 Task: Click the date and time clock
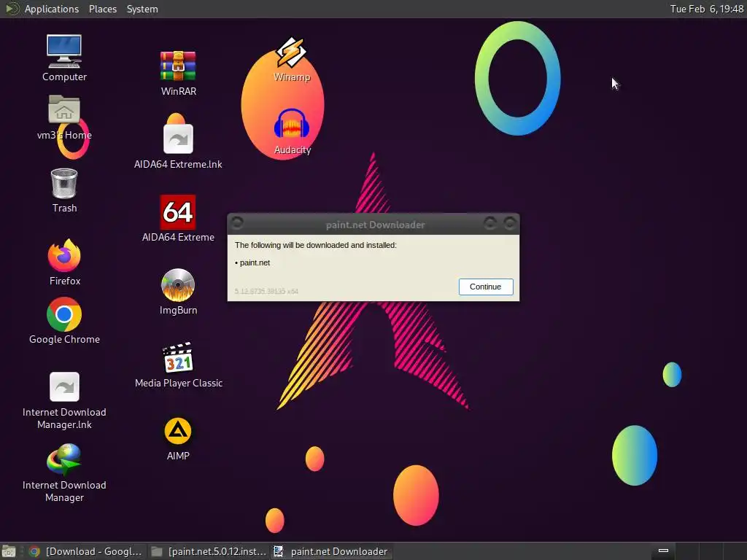click(706, 9)
